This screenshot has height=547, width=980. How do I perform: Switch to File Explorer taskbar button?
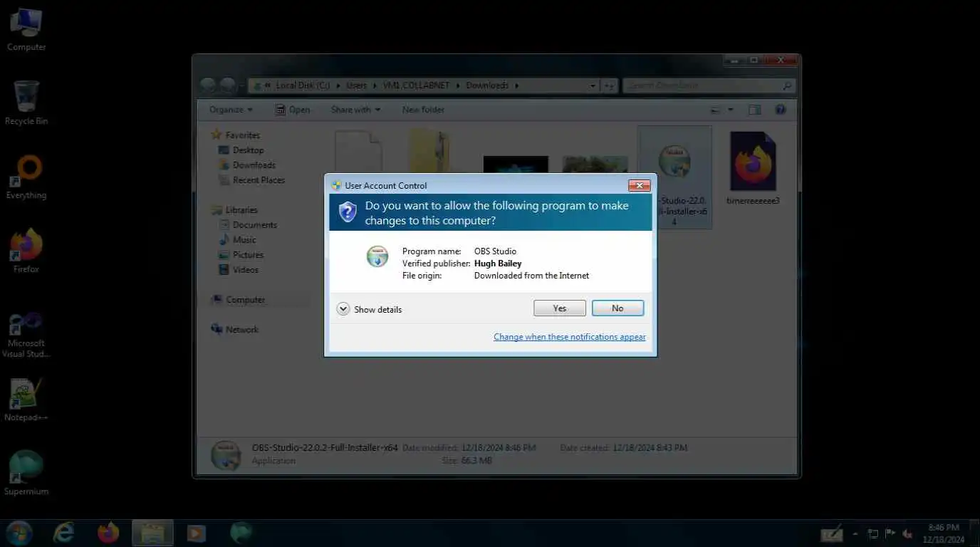(x=152, y=533)
